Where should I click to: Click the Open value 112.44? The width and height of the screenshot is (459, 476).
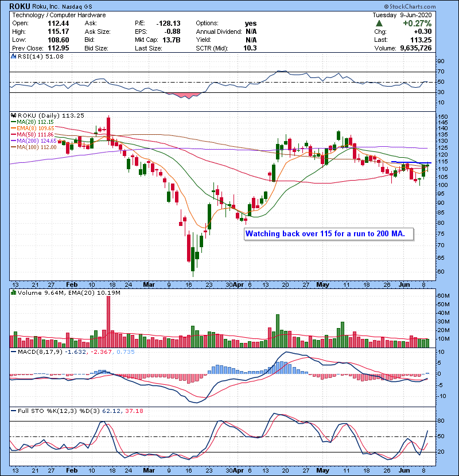coord(59,24)
